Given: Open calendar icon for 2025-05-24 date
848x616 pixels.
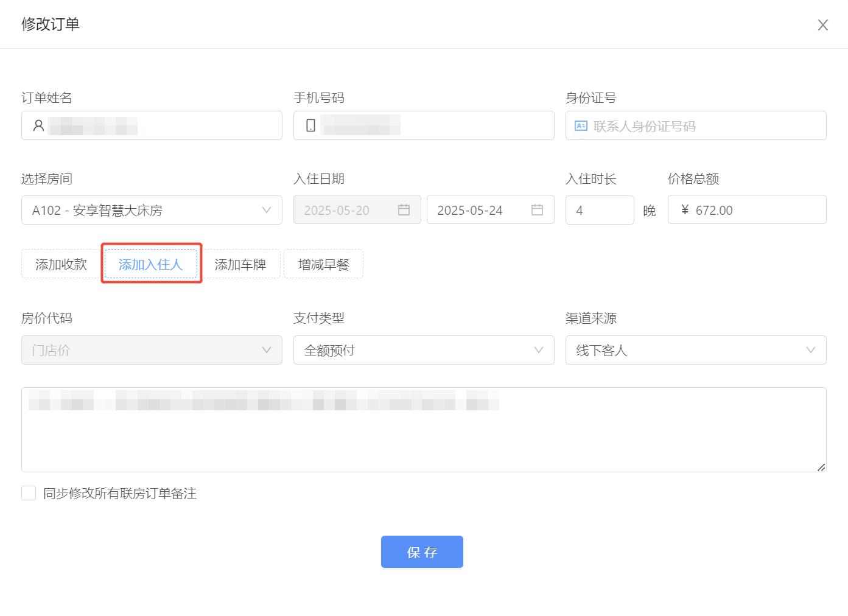Looking at the screenshot, I should 537,209.
